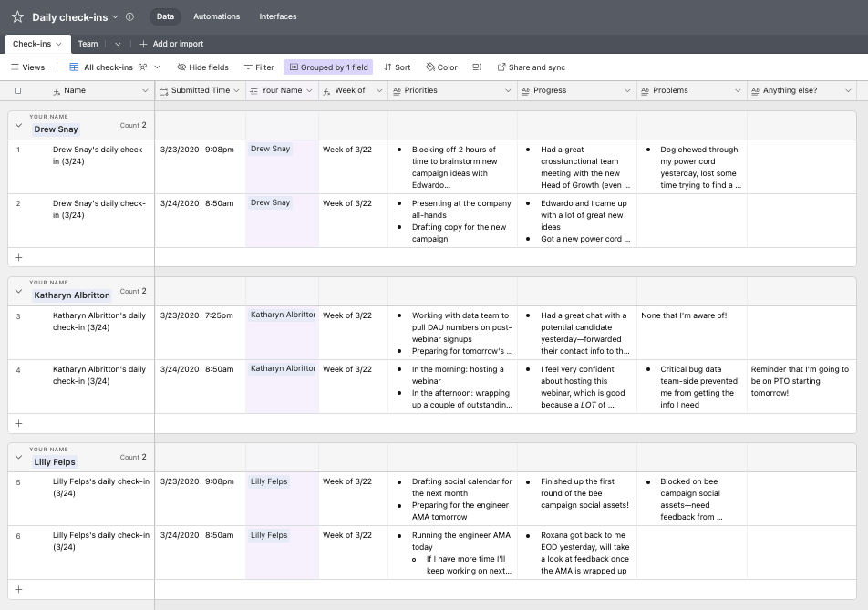Switch to the Automations tab

click(216, 16)
